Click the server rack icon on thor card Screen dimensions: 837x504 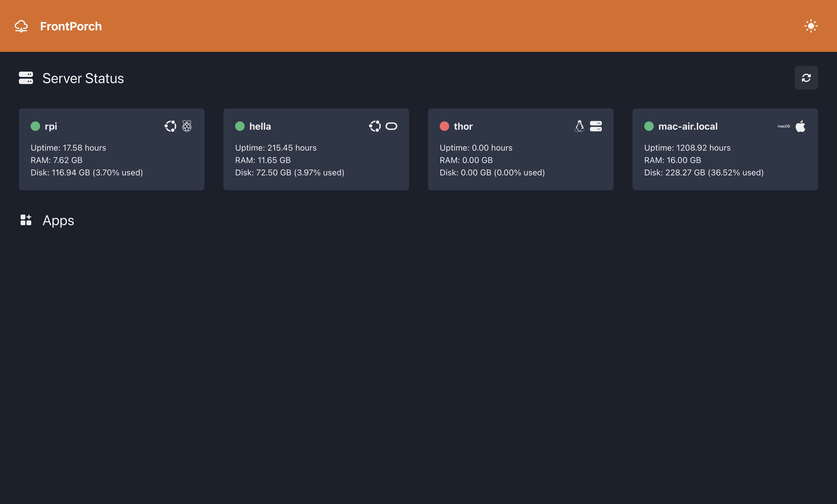coord(596,126)
